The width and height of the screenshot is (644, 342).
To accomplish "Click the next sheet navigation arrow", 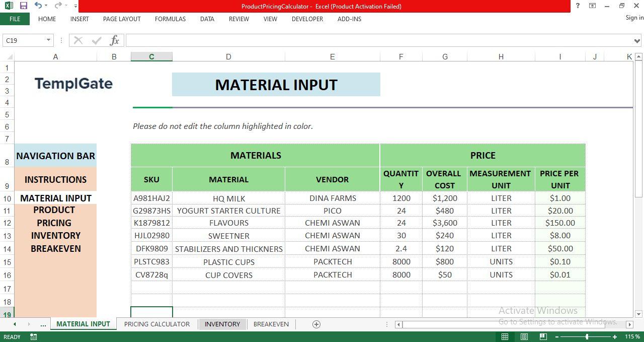I will 29,324.
